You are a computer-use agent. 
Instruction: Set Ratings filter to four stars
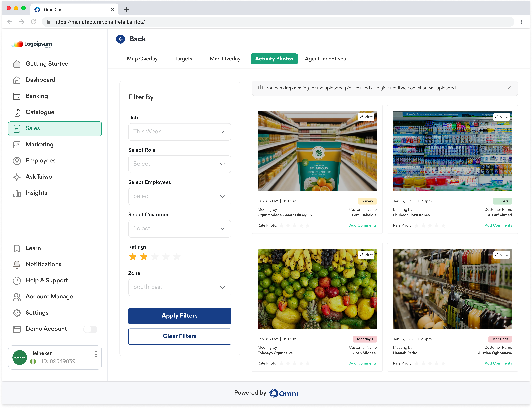(x=165, y=257)
